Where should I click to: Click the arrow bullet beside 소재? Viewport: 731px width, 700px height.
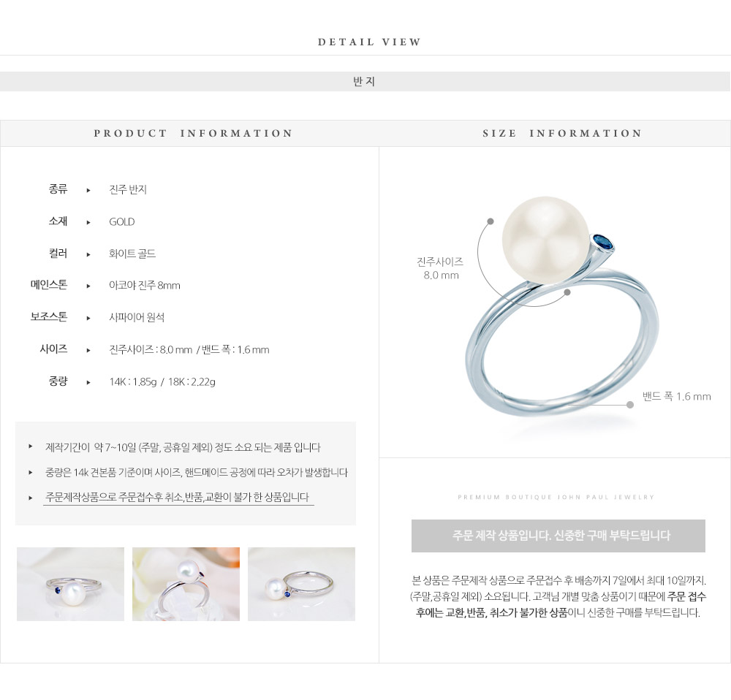[x=88, y=222]
